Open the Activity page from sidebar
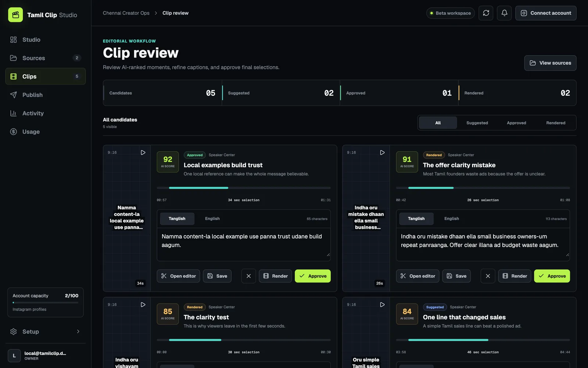Viewport: 588px width, 368px height. click(46, 113)
